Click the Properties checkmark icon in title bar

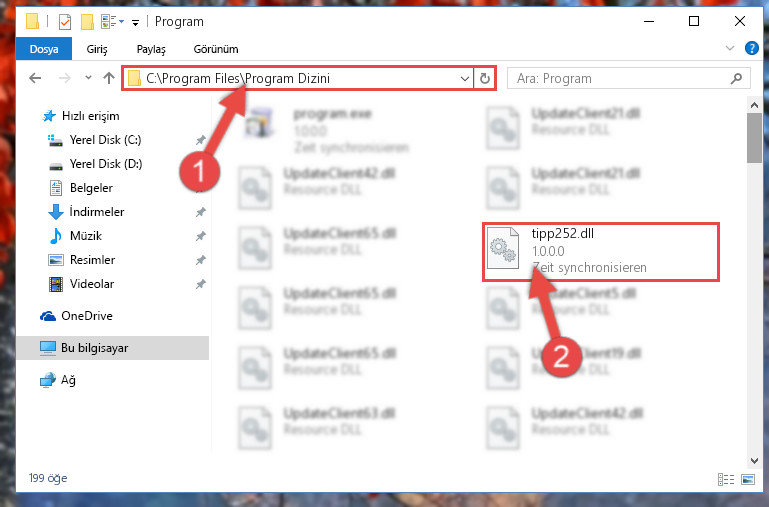pyautogui.click(x=64, y=22)
